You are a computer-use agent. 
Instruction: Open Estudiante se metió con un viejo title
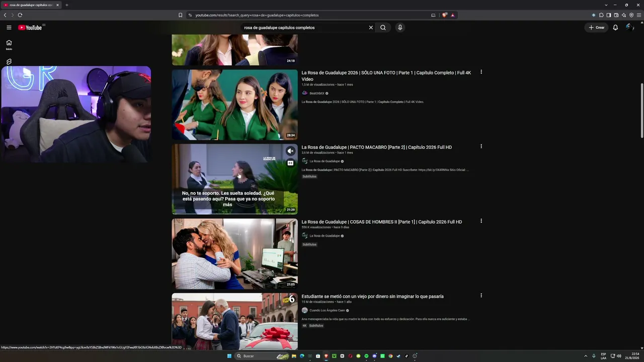point(373,296)
